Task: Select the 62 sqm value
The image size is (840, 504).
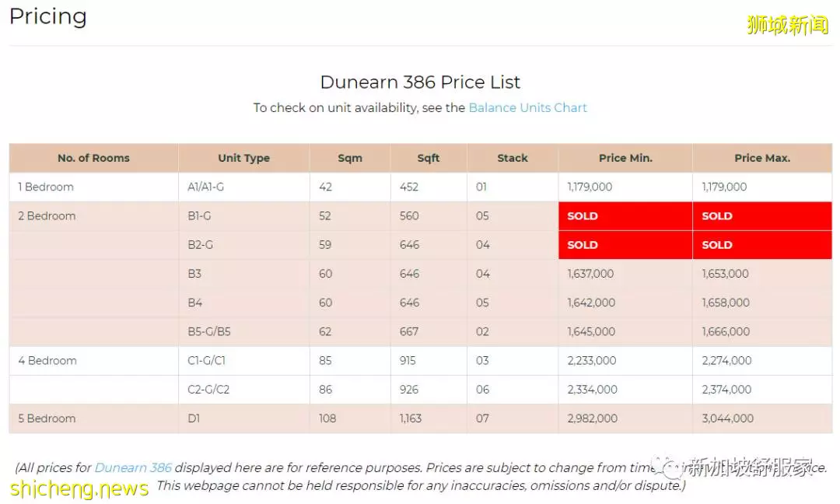Action: click(324, 331)
